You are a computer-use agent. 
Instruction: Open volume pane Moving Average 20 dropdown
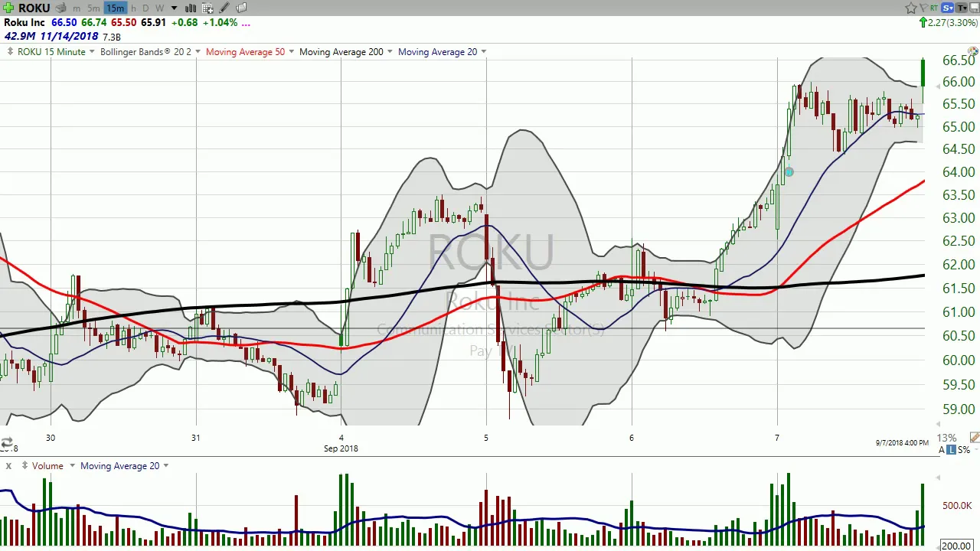[165, 465]
